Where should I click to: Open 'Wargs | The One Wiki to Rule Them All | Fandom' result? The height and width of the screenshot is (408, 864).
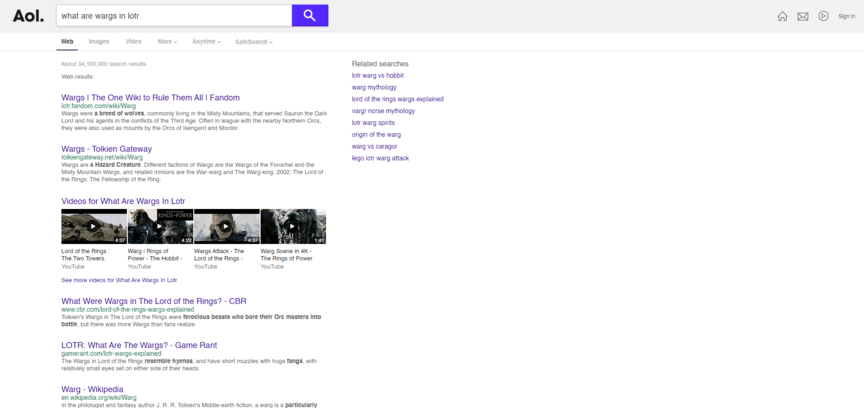(x=150, y=98)
